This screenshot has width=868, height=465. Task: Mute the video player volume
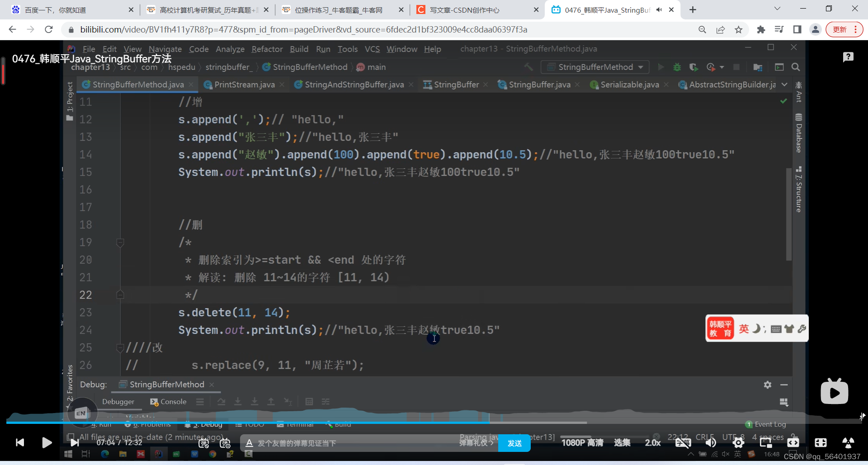[x=711, y=443]
